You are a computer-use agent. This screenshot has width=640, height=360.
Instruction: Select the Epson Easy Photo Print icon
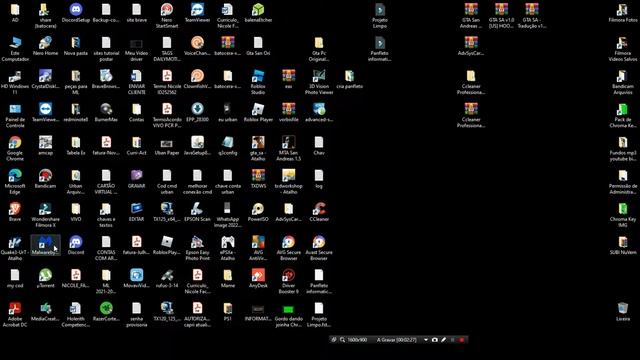197,248
